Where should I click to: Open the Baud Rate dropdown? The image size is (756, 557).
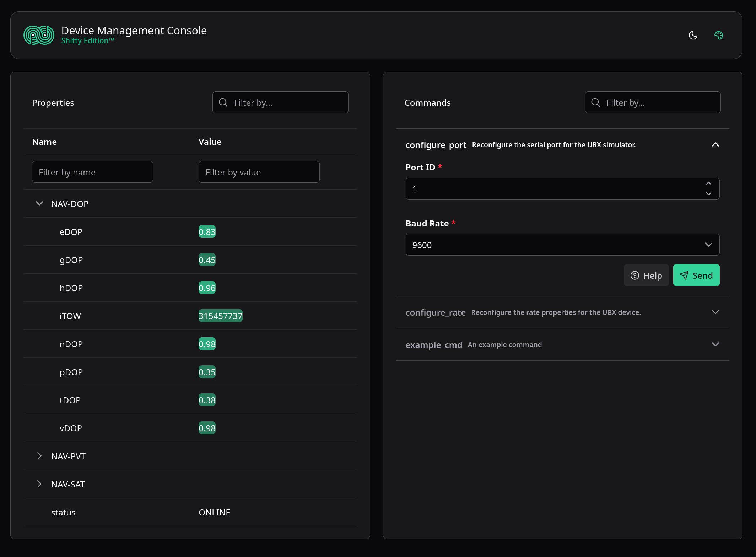pos(562,245)
